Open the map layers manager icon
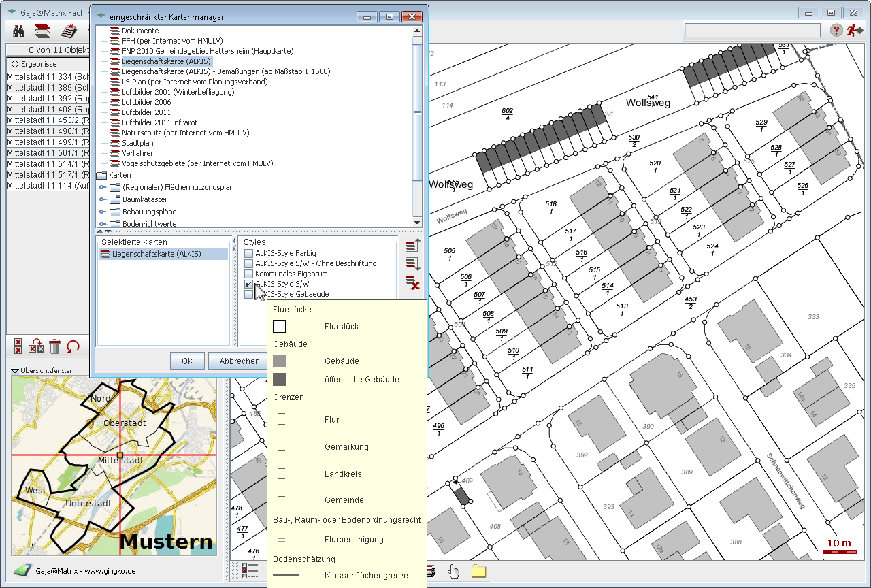871x588 pixels. [43, 31]
